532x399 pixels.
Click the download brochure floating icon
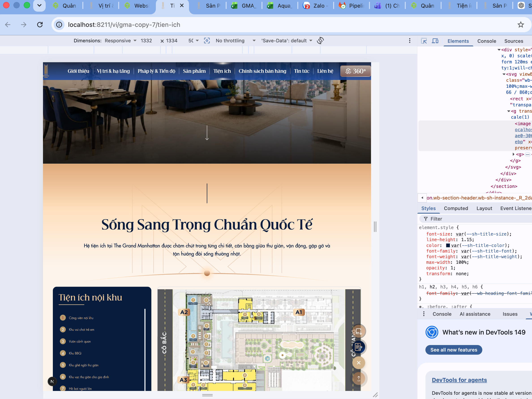tap(359, 331)
